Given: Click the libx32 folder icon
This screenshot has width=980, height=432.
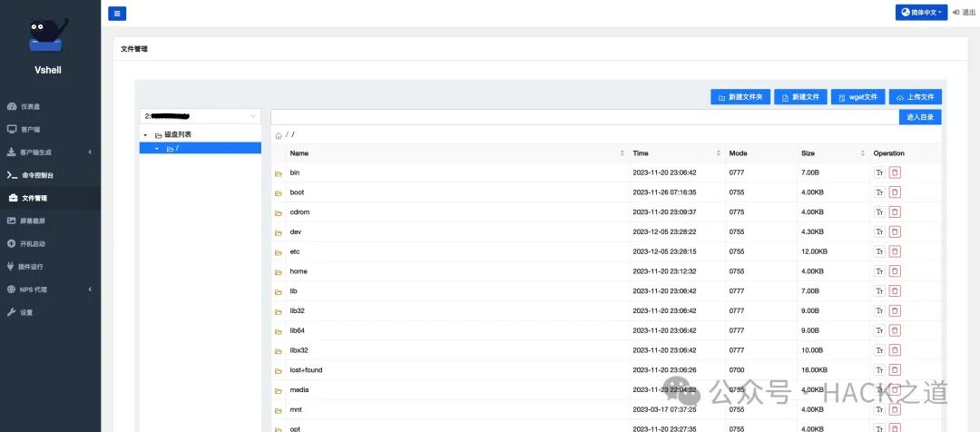Looking at the screenshot, I should coord(279,351).
